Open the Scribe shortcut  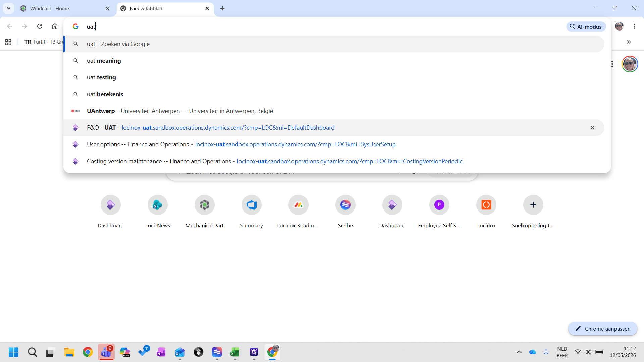pyautogui.click(x=345, y=212)
